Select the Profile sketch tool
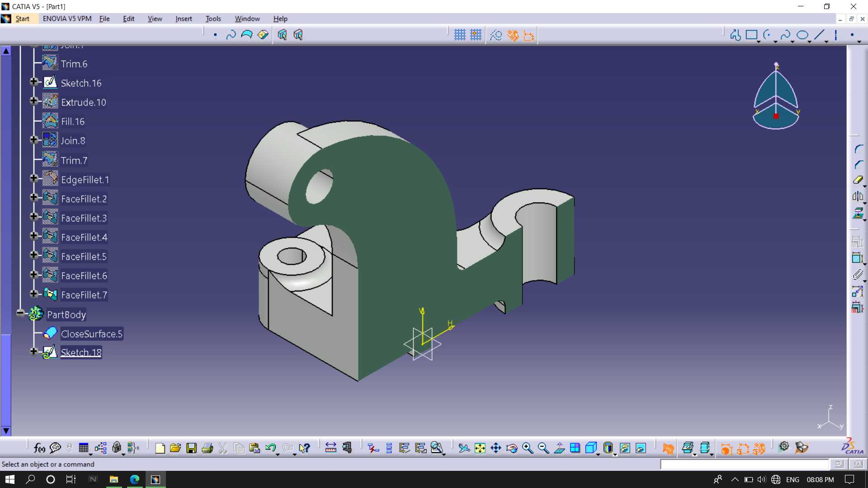The image size is (868, 488). [x=735, y=35]
